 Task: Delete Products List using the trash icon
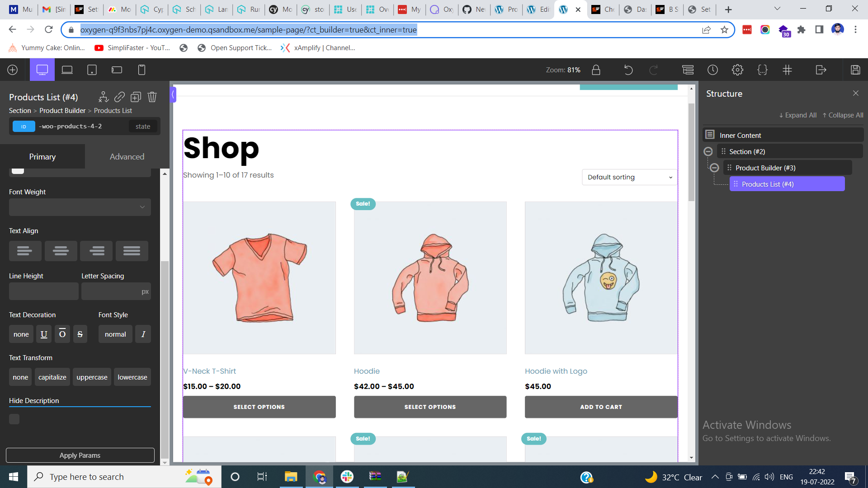click(x=152, y=97)
